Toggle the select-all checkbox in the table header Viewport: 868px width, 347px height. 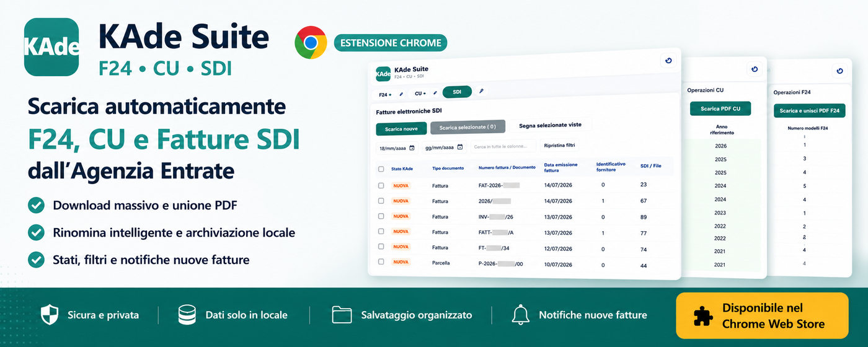[381, 169]
